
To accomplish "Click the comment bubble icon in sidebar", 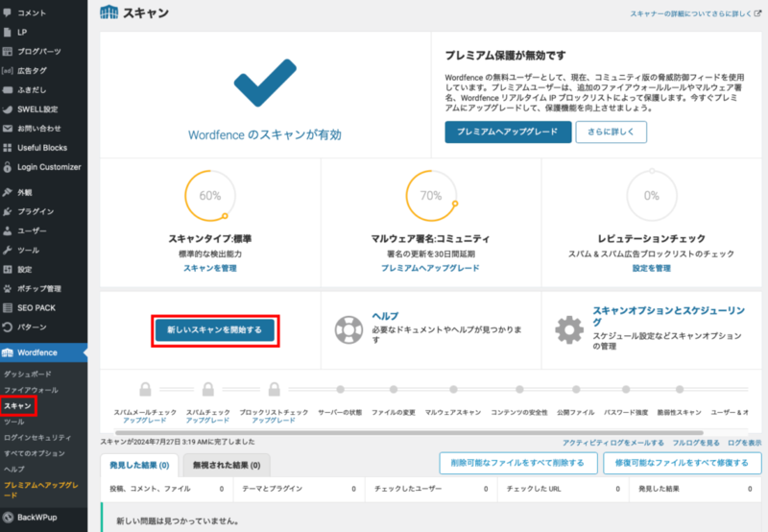I will click(x=8, y=12).
